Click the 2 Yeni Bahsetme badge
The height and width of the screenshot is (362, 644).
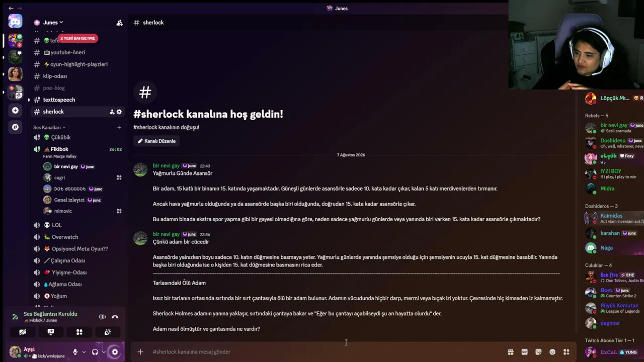77,38
